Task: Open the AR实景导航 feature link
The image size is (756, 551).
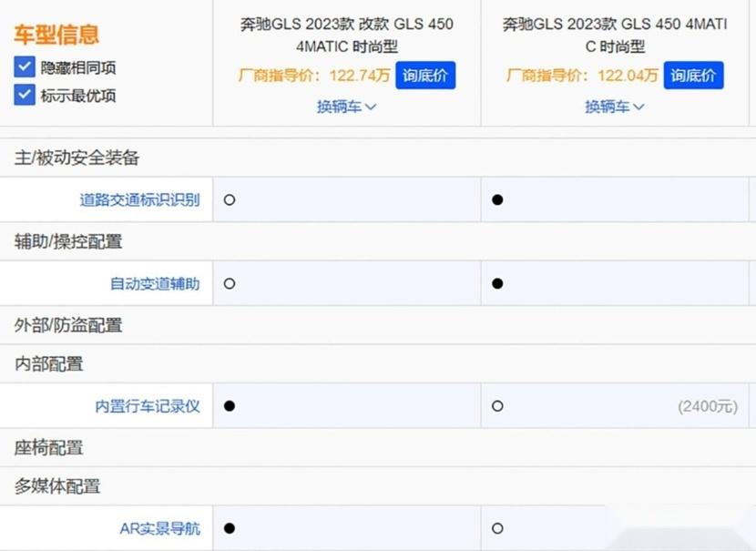Action: (x=159, y=528)
